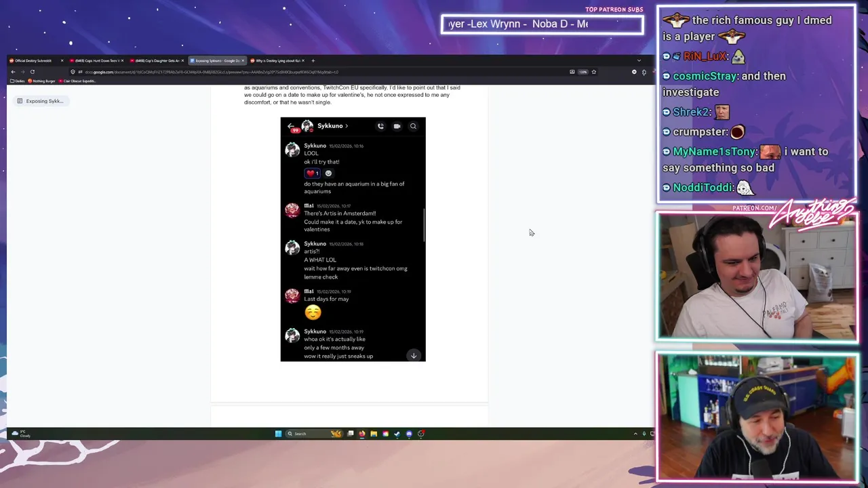Viewport: 868px width, 488px height.
Task: Close the Exposing Sykkuno browser tab
Action: click(243, 60)
